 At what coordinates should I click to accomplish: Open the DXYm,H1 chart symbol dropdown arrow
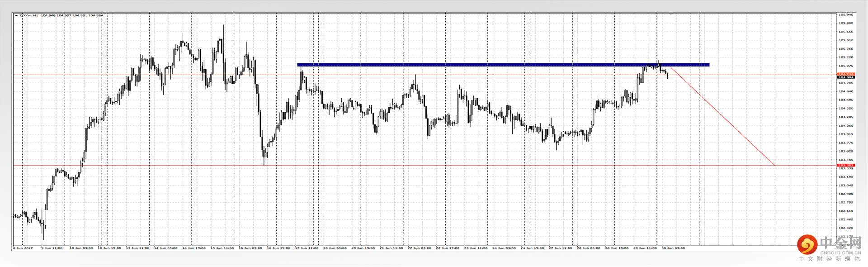click(16, 15)
